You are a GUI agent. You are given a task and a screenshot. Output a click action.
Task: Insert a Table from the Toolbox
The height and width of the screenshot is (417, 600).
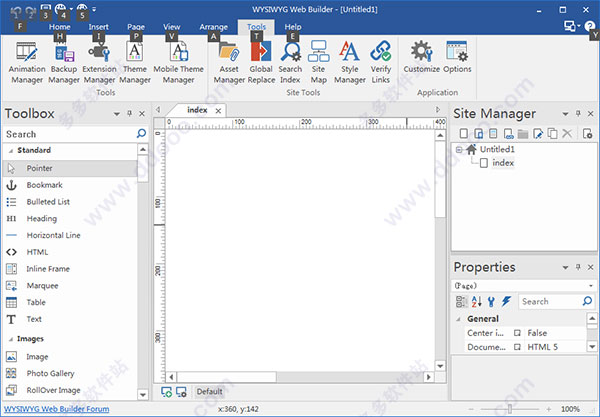pyautogui.click(x=70, y=302)
